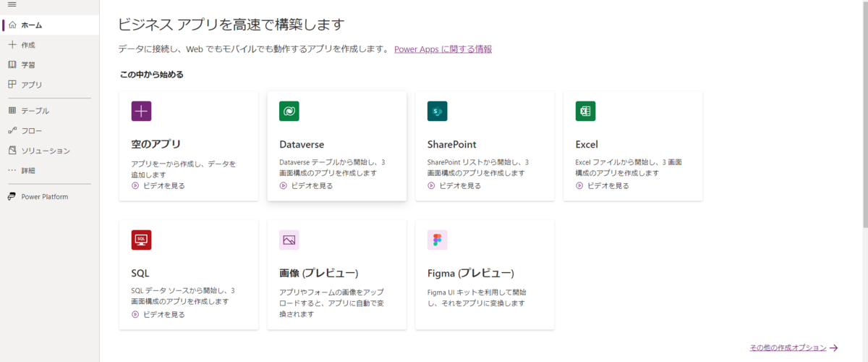This screenshot has height=362, width=868.
Task: Select the SharePoint card title
Action: [452, 144]
